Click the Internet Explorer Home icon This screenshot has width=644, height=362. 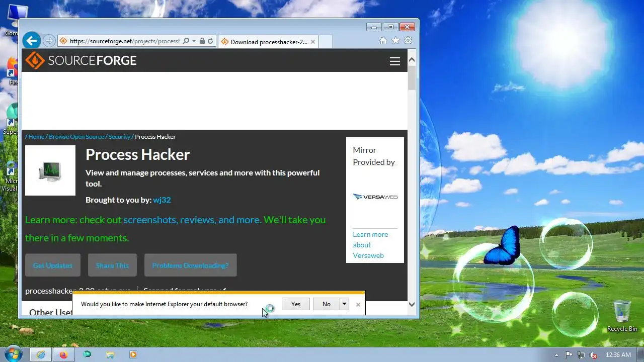pos(383,41)
